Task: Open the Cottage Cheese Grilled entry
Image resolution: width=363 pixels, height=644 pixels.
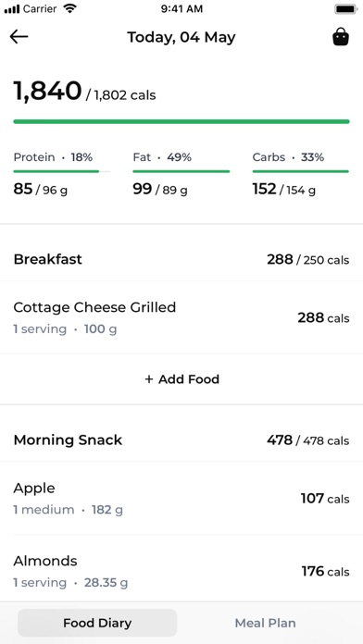Action: (181, 317)
